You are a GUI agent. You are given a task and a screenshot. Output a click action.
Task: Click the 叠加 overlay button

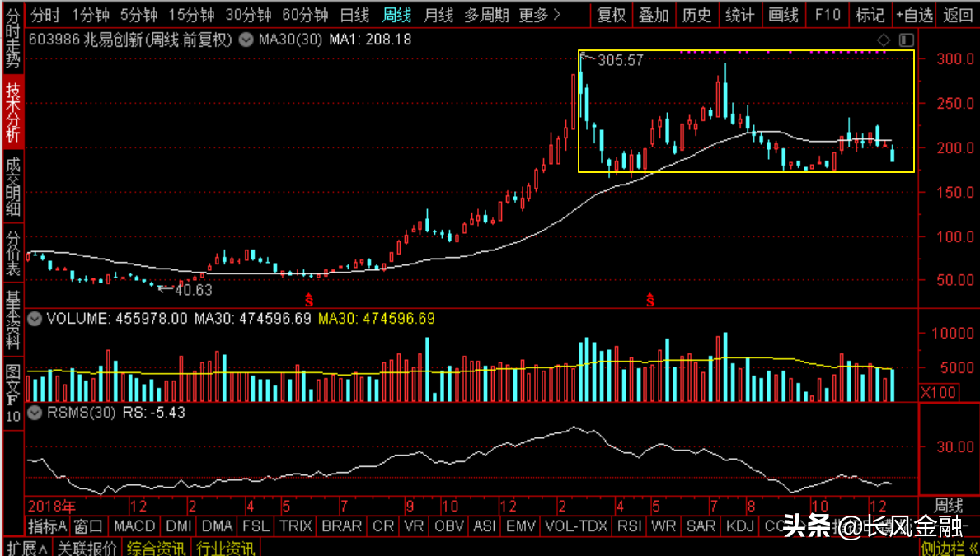[654, 14]
